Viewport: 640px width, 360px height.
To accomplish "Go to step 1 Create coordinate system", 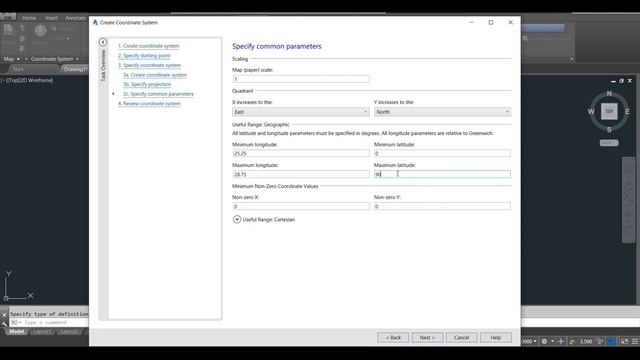I will 149,46.
